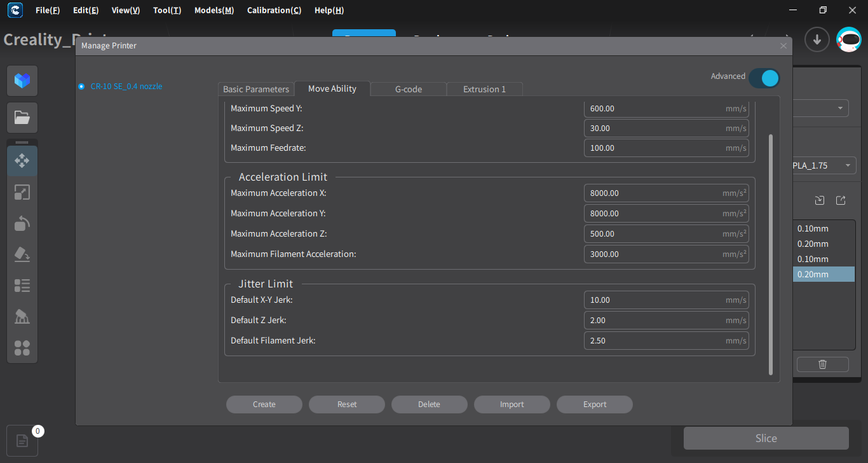Click the Maximum Acceleration Y field
868x463 pixels.
click(667, 214)
